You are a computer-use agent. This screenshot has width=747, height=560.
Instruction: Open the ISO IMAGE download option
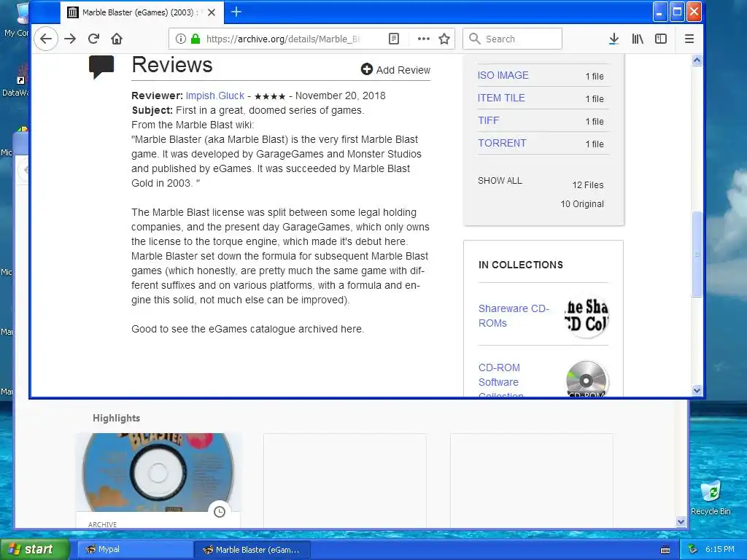tap(503, 75)
